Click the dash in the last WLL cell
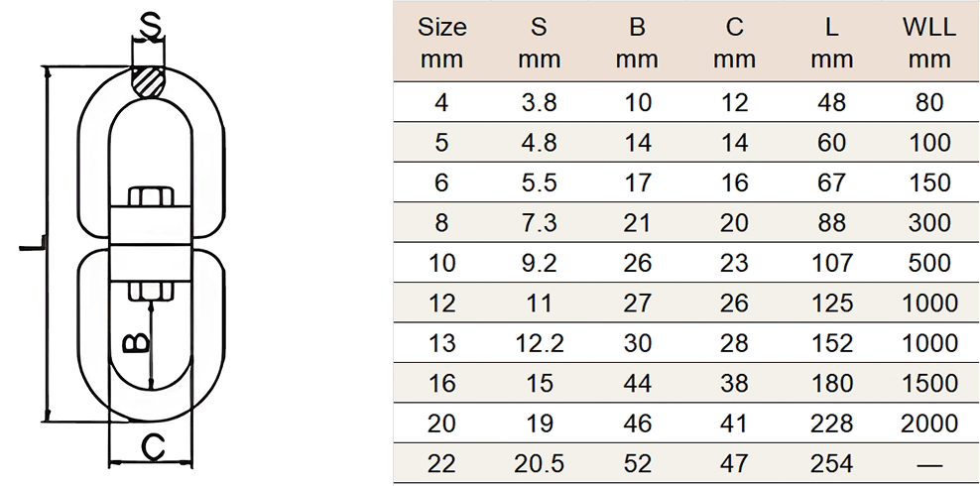This screenshot has height=486, width=980. (930, 465)
